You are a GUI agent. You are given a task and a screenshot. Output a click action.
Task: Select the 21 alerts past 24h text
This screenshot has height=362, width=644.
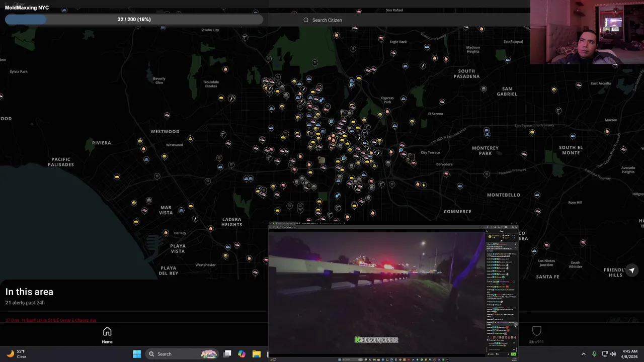[25, 303]
